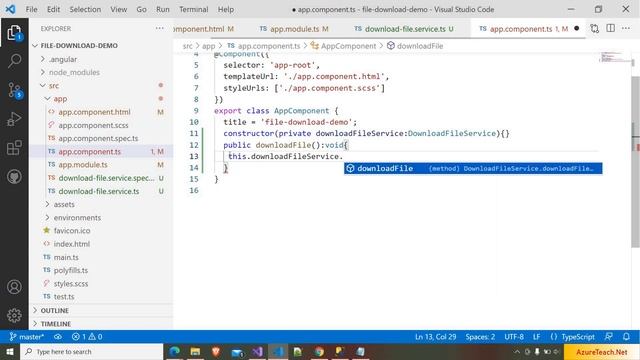Click the editor vertical scrollbar
The image size is (640, 360).
tap(635, 162)
